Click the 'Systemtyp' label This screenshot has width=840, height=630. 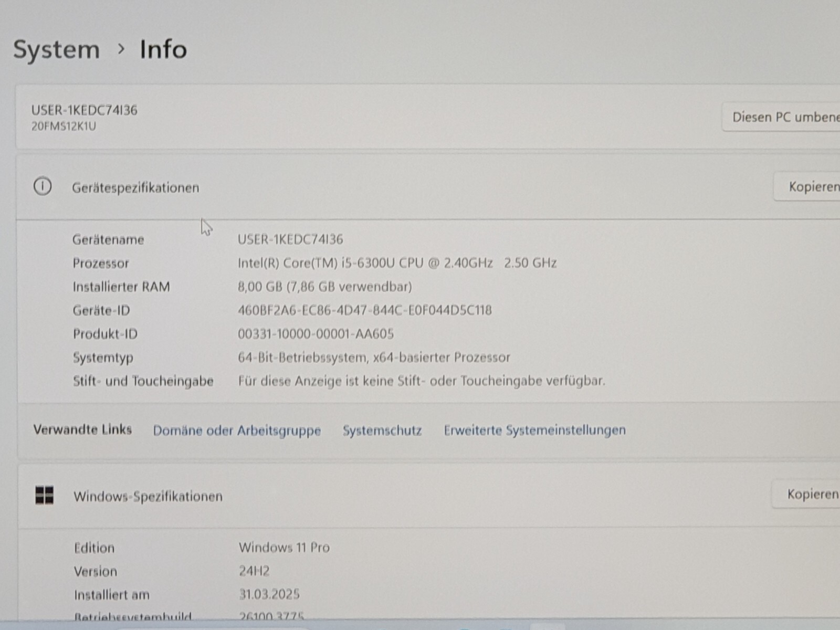(103, 358)
